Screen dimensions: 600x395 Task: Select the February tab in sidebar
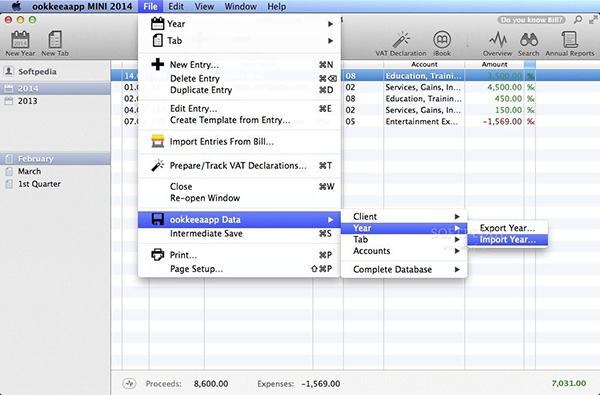coord(55,158)
